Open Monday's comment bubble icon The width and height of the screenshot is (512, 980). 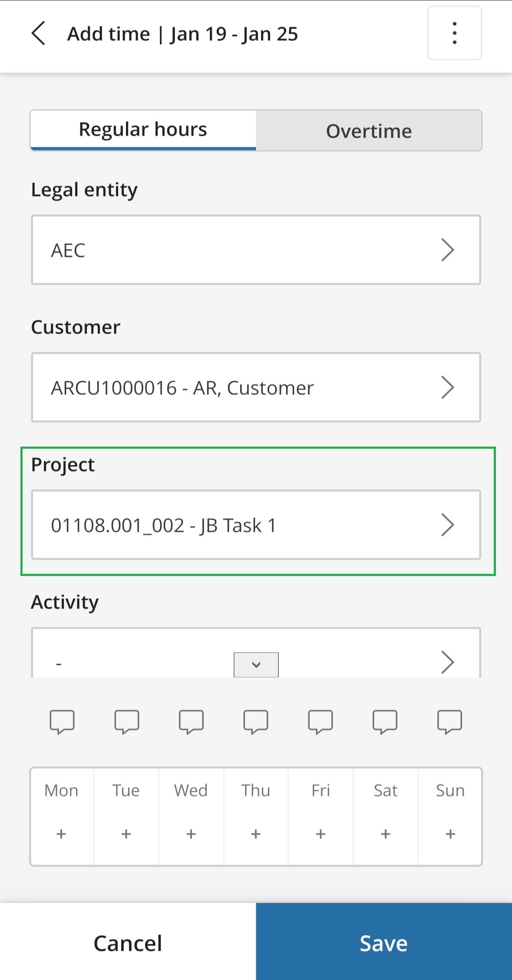(x=62, y=722)
